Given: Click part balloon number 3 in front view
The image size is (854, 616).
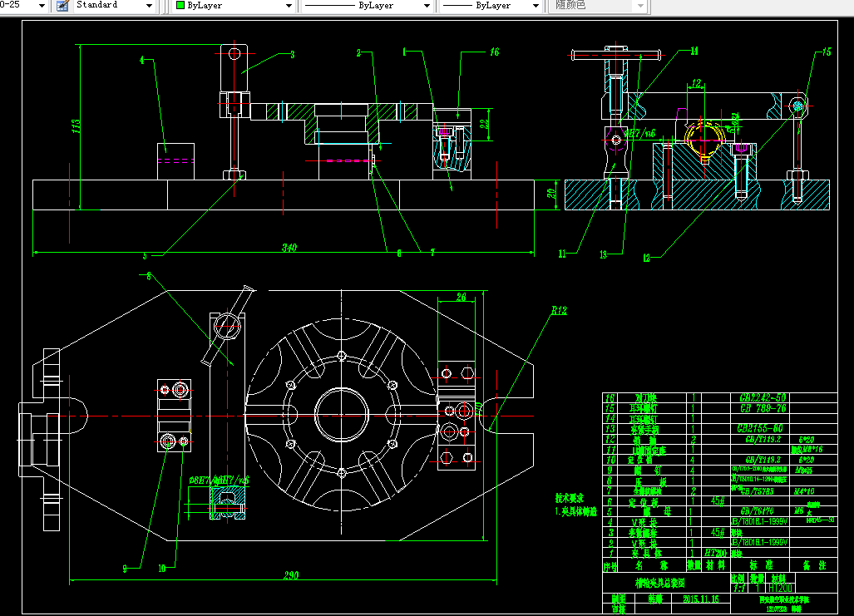Looking at the screenshot, I should click(293, 55).
